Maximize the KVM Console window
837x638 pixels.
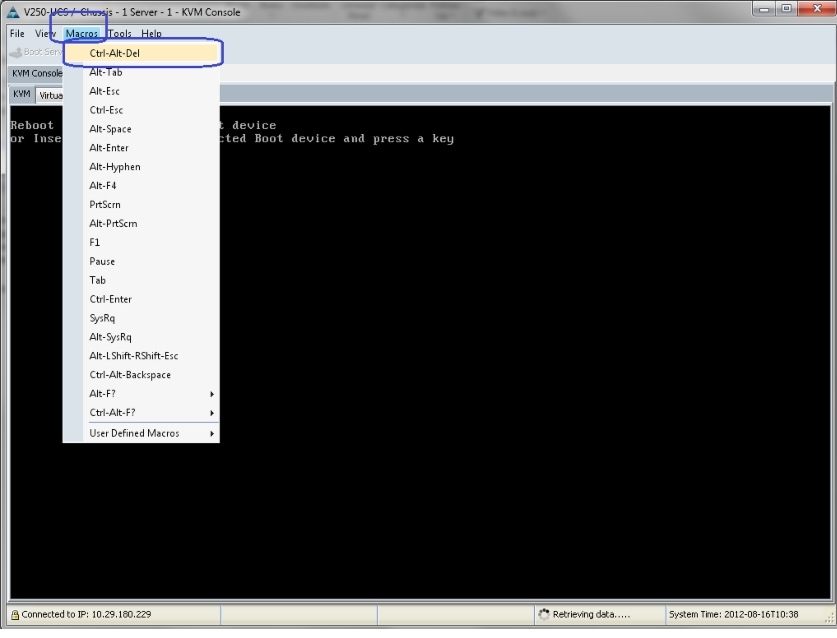click(x=786, y=9)
